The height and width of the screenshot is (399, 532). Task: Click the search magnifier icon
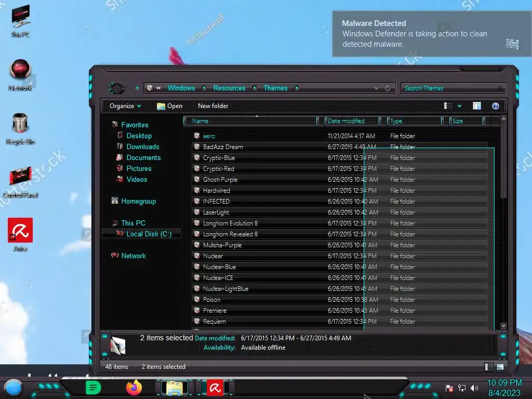pyautogui.click(x=500, y=88)
